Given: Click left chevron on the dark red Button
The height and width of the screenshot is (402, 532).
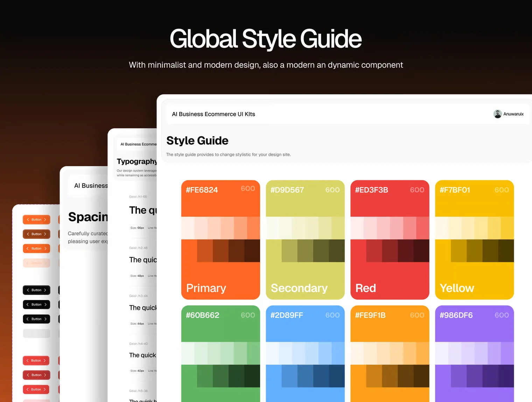Looking at the screenshot, I should pyautogui.click(x=28, y=375).
